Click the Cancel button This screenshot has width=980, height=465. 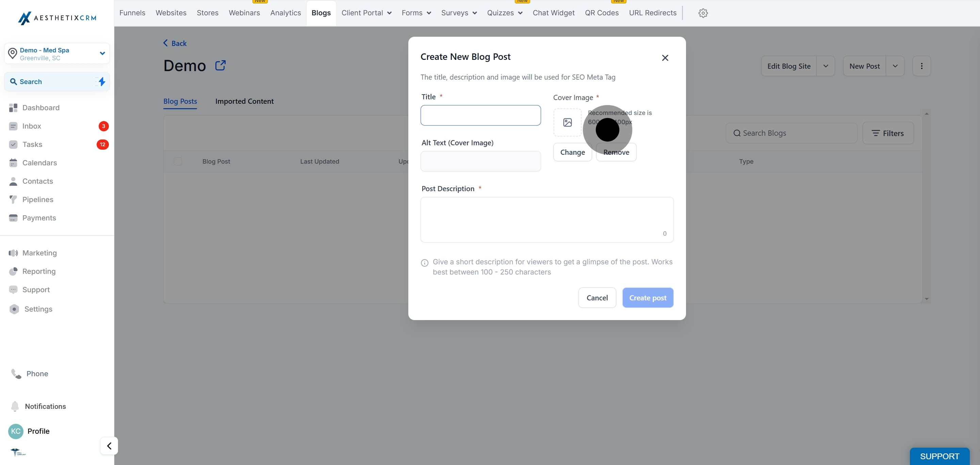pos(597,298)
